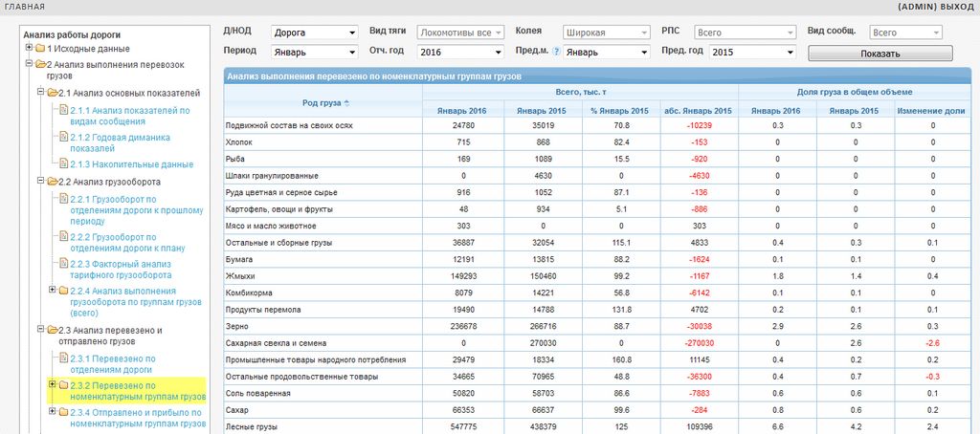
Task: Click the Жмыхи row label
Action: 239,276
